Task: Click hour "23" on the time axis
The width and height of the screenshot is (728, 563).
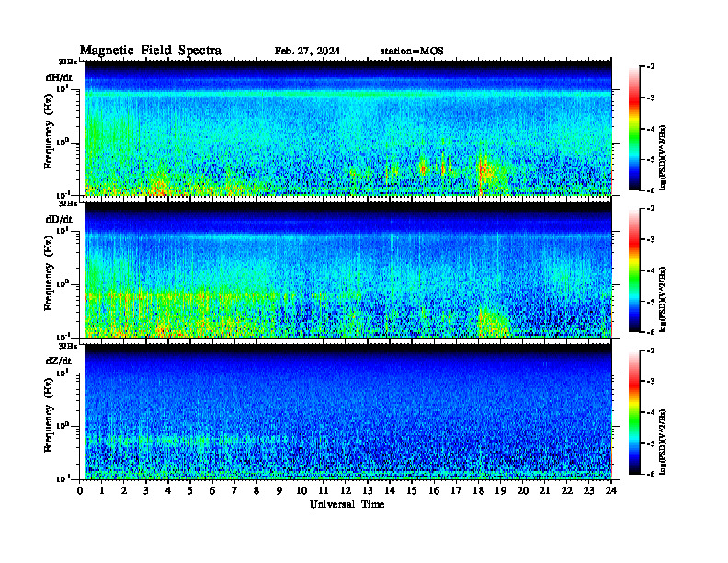Action: pos(589,491)
